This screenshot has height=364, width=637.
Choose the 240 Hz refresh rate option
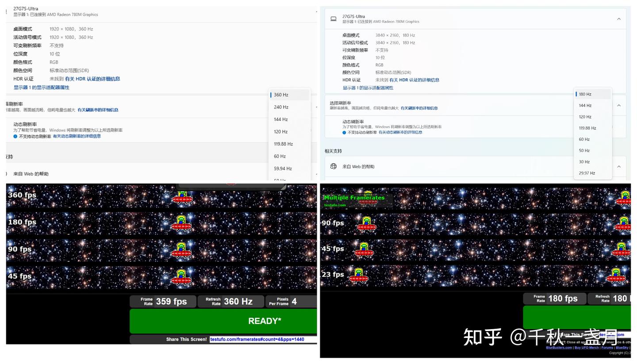pyautogui.click(x=289, y=107)
